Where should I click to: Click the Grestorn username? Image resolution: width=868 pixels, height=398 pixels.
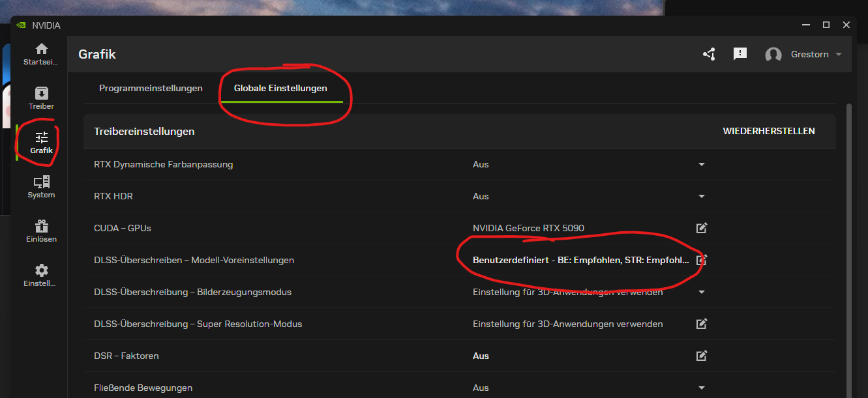(x=810, y=54)
